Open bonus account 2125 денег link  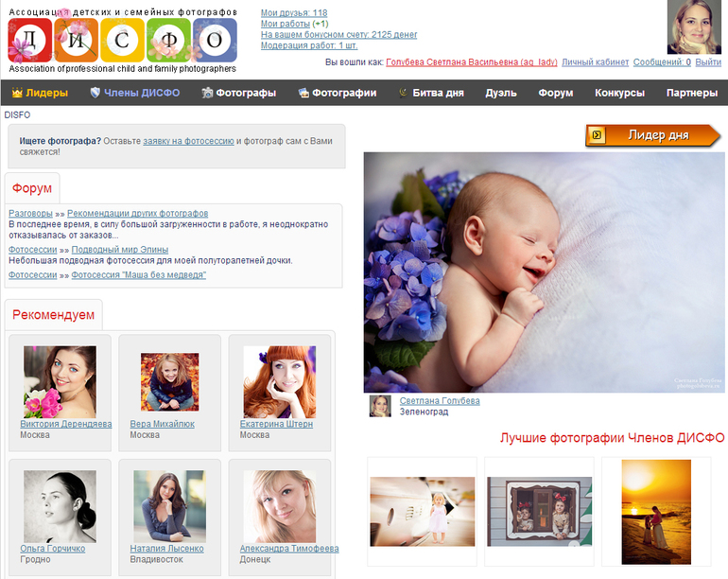click(x=338, y=34)
